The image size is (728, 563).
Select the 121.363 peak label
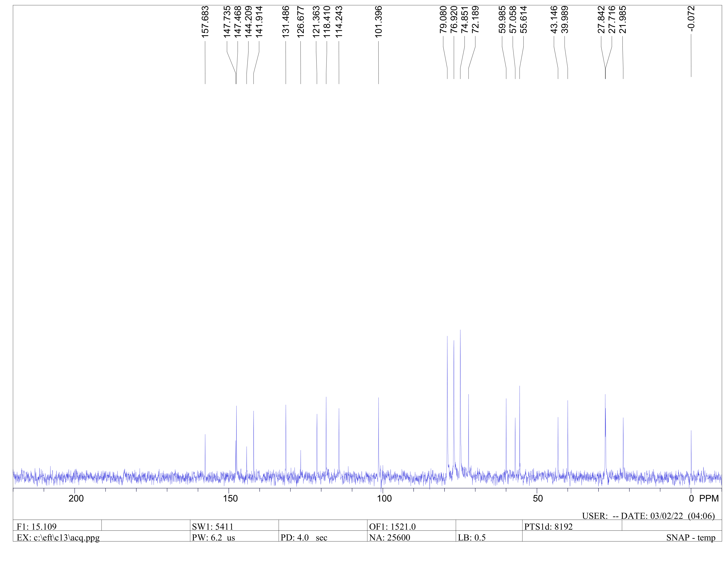click(316, 22)
